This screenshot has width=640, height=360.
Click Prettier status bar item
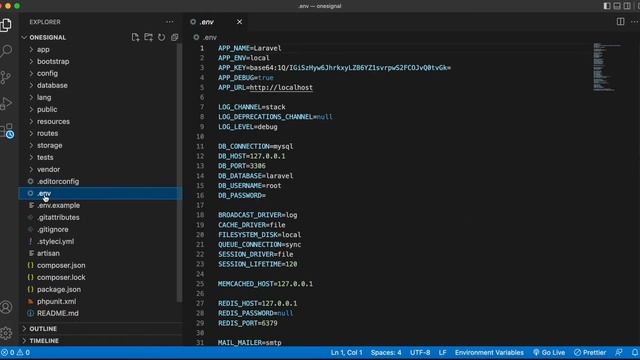tap(590, 353)
